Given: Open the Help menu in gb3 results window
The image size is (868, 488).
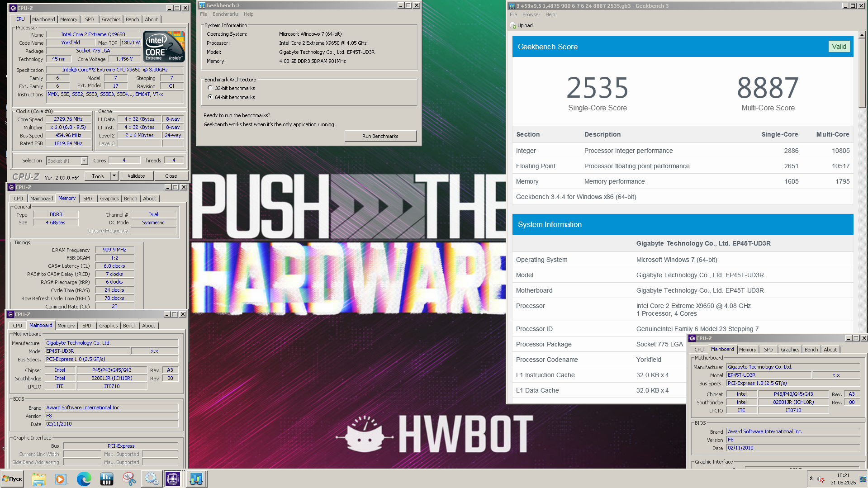Looking at the screenshot, I should [550, 14].
